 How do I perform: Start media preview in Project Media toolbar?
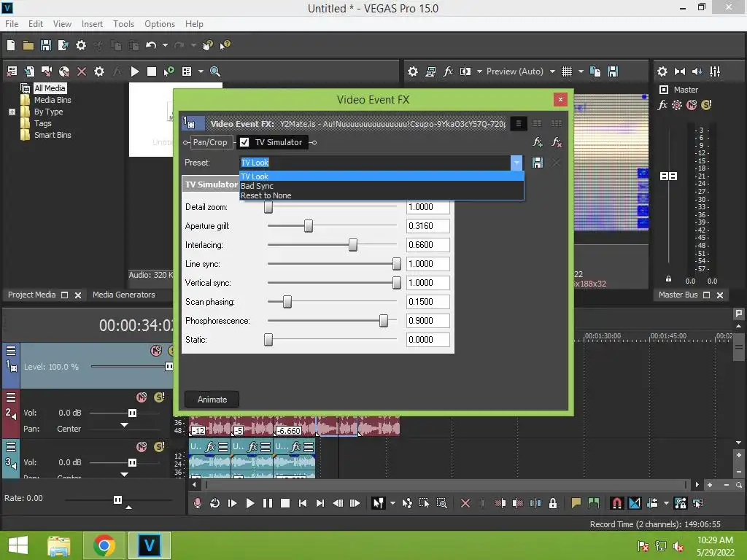point(135,71)
